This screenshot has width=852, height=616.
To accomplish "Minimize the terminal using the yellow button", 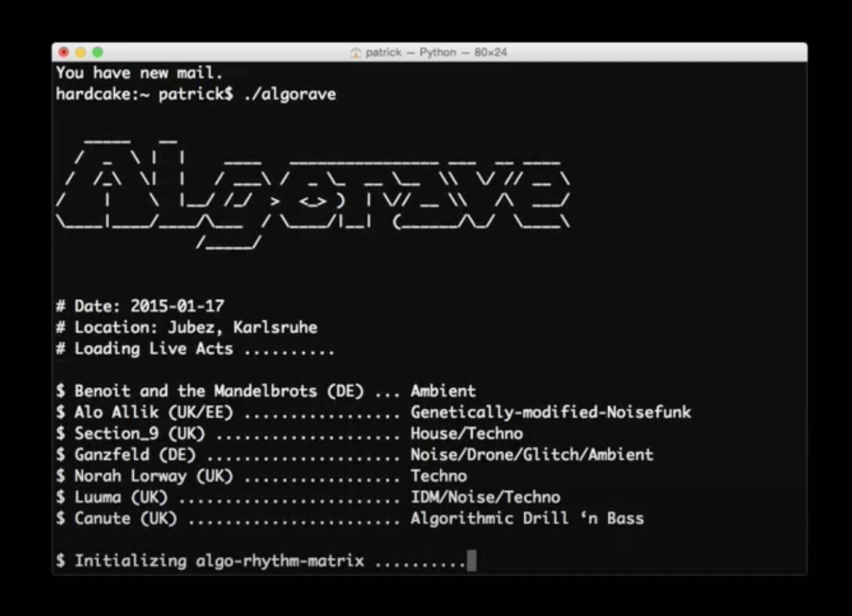I will [x=80, y=52].
